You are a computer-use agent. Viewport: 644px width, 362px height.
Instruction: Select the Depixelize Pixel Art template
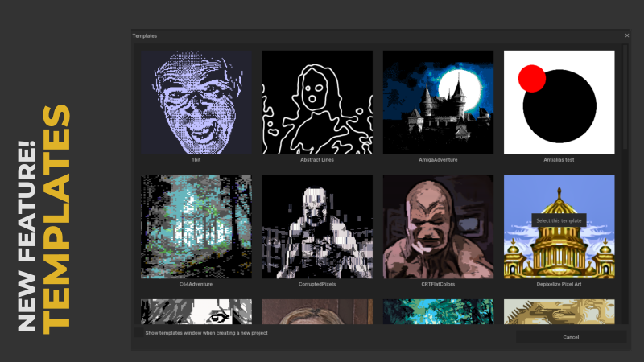pos(559,227)
